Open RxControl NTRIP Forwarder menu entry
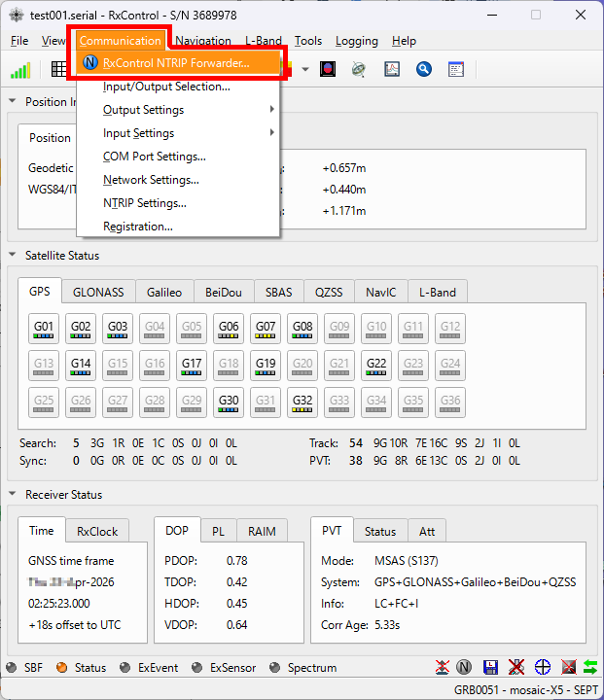This screenshot has width=604, height=700. coord(175,63)
